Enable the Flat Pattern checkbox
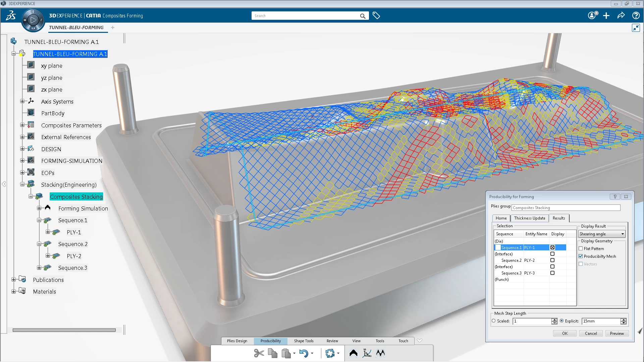This screenshot has height=362, width=644. click(x=581, y=248)
